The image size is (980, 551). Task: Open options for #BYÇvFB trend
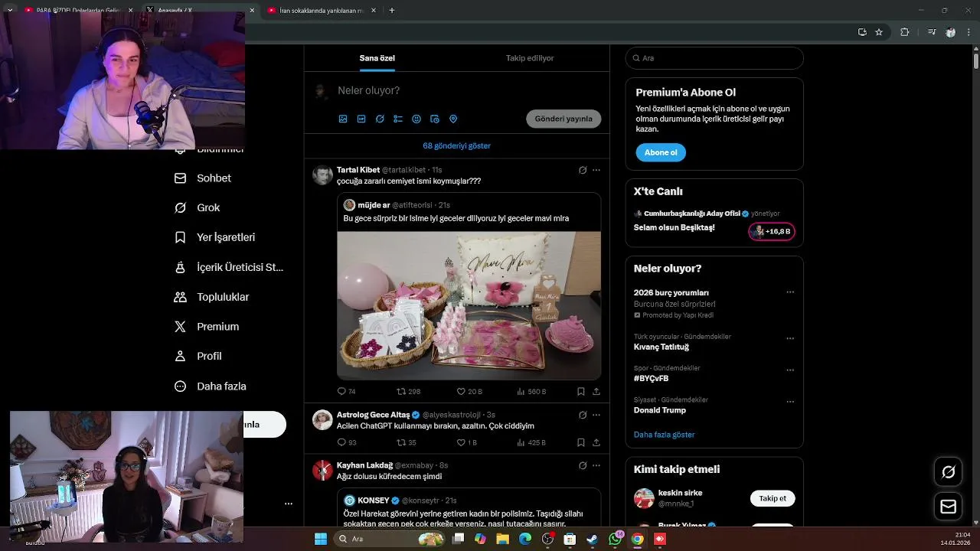click(x=790, y=370)
